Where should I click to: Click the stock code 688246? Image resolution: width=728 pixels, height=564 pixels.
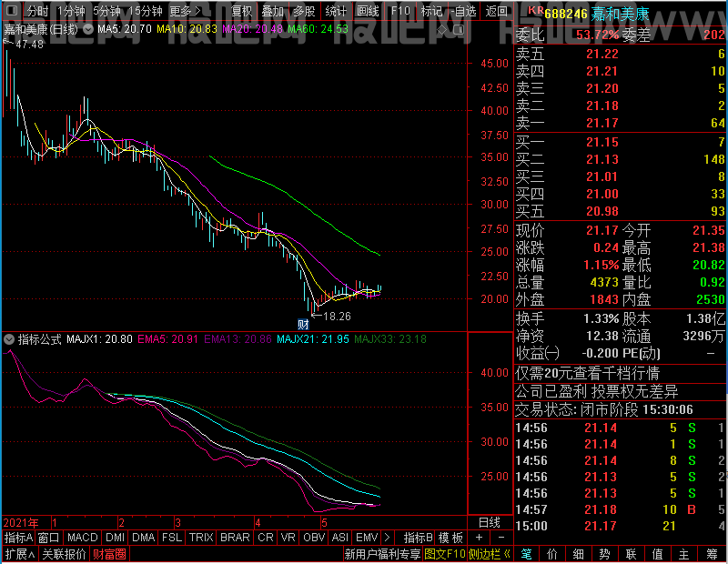[x=565, y=14]
